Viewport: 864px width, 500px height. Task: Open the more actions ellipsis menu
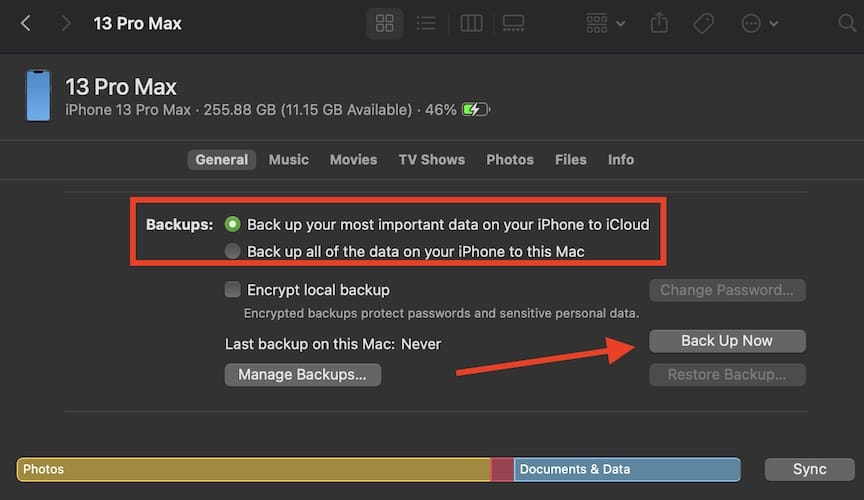[x=759, y=23]
